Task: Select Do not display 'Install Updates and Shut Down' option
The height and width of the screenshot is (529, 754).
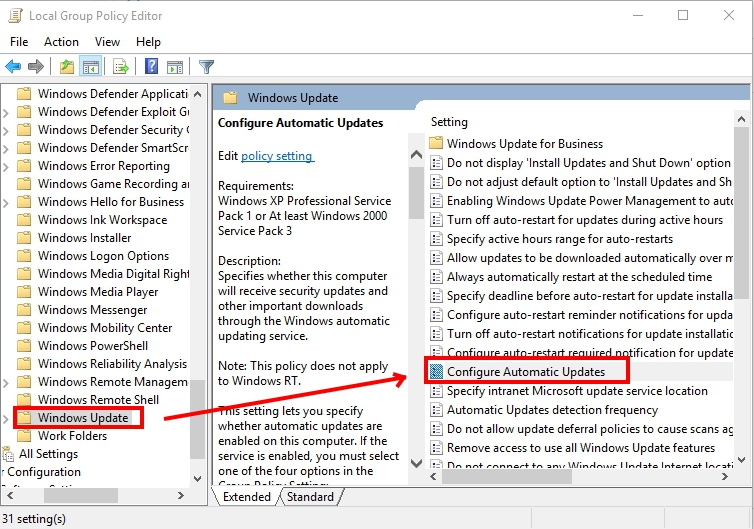Action: (589, 163)
